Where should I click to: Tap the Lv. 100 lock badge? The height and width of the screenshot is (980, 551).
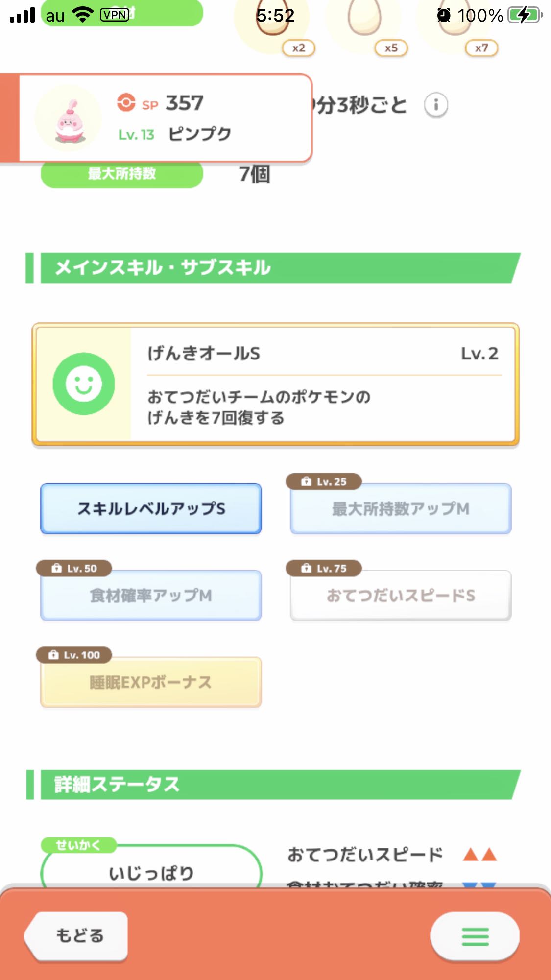74,655
